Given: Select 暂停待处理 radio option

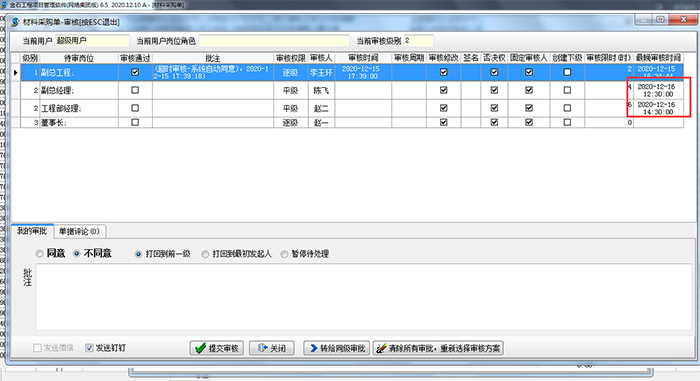Looking at the screenshot, I should [284, 254].
